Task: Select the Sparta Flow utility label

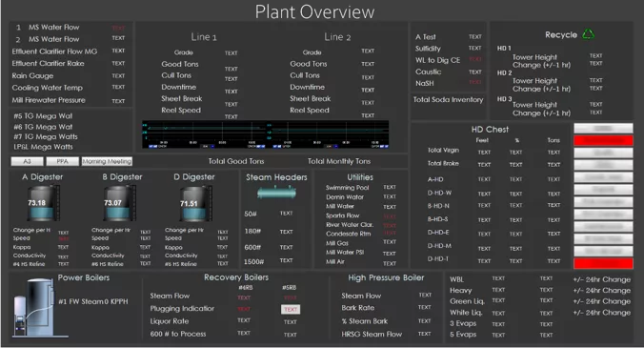Action: coord(343,215)
